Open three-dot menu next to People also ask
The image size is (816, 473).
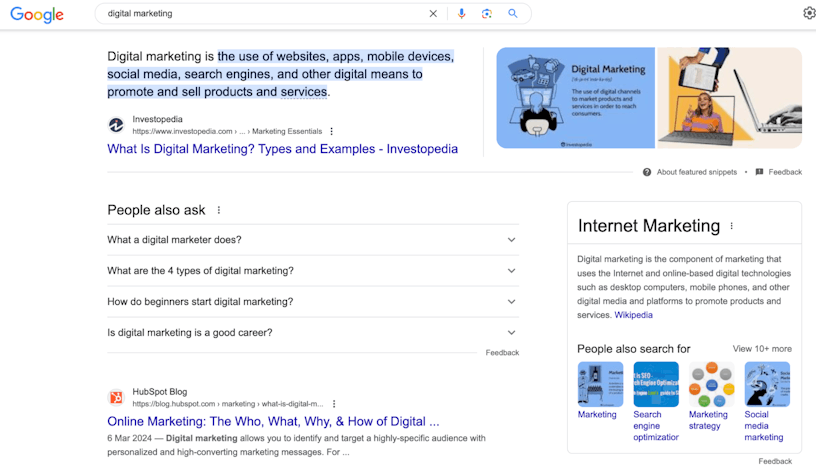[219, 210]
